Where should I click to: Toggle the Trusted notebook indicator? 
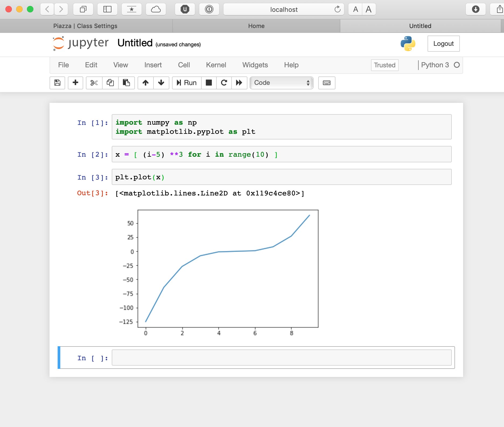click(x=384, y=65)
